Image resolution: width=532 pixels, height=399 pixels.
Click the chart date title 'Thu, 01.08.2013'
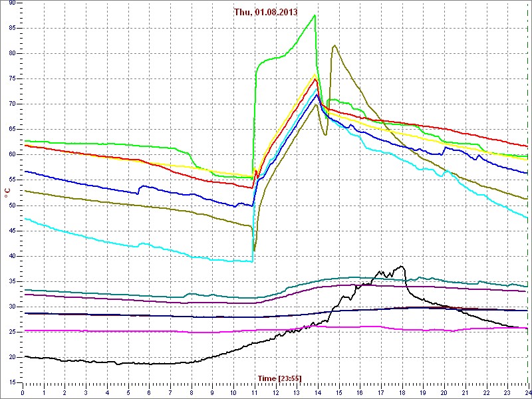click(266, 12)
